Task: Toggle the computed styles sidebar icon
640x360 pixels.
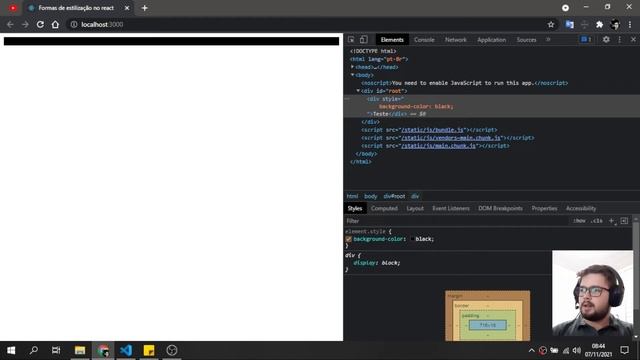Action: pyautogui.click(x=624, y=221)
